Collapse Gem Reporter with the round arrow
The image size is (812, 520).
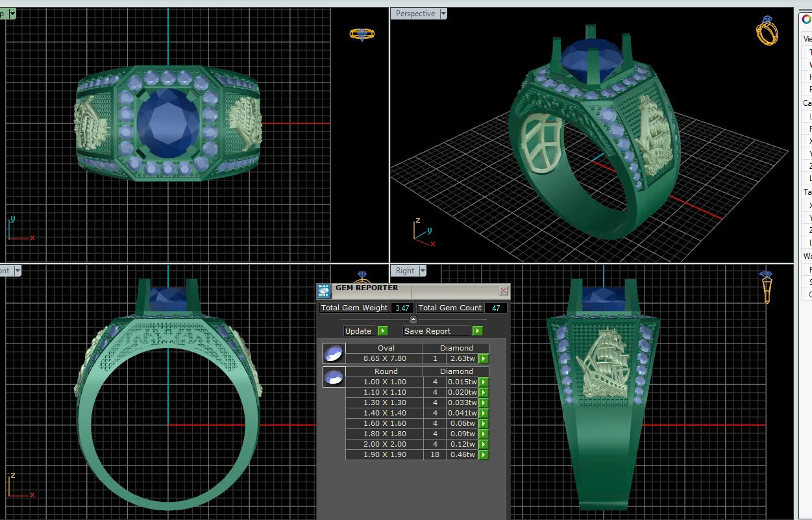[x=413, y=319]
